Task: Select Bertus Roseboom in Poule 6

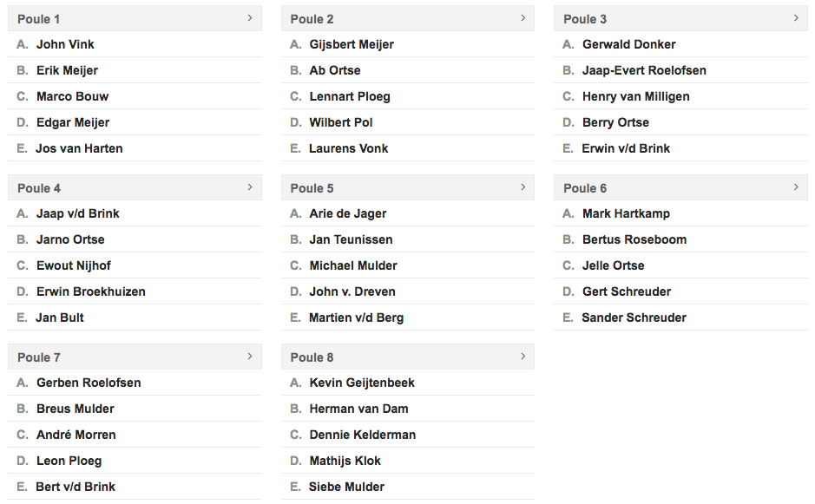Action: [x=634, y=239]
